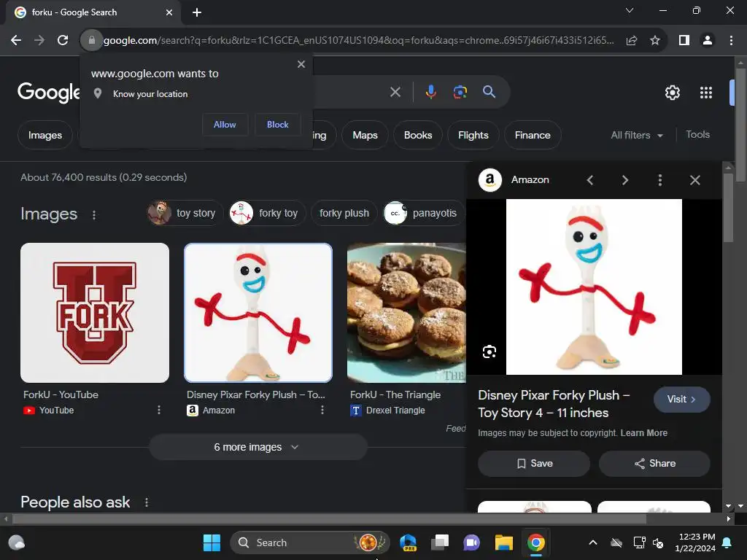Open the Windows Start menu
This screenshot has width=747, height=560.
pos(212,542)
